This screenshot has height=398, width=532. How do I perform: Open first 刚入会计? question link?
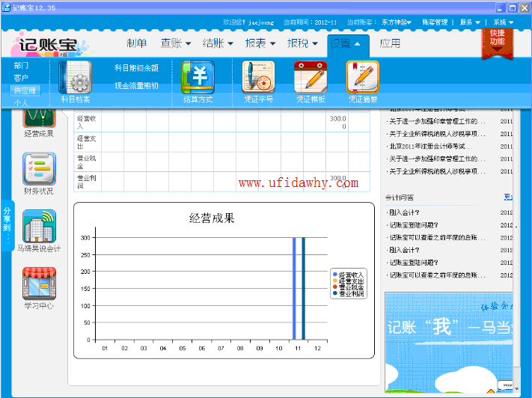pos(404,212)
